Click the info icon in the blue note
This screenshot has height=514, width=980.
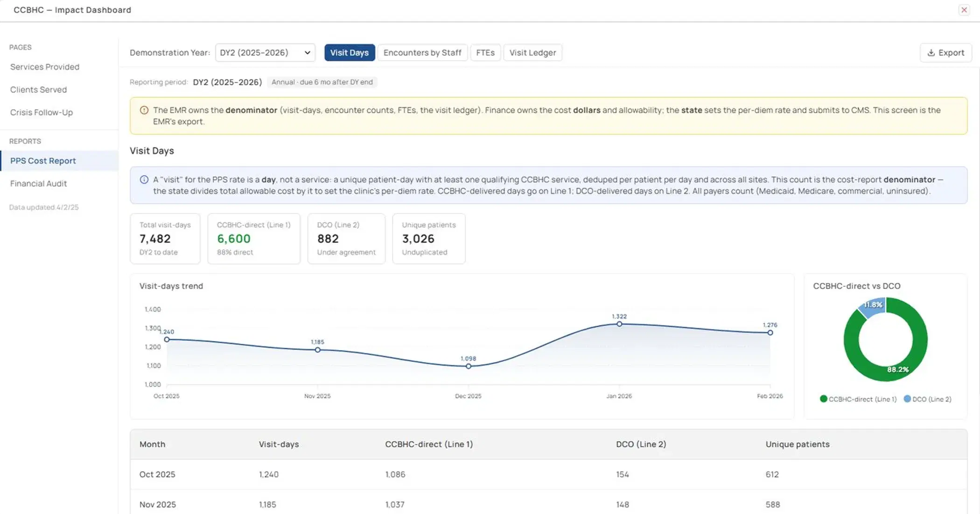tap(144, 180)
